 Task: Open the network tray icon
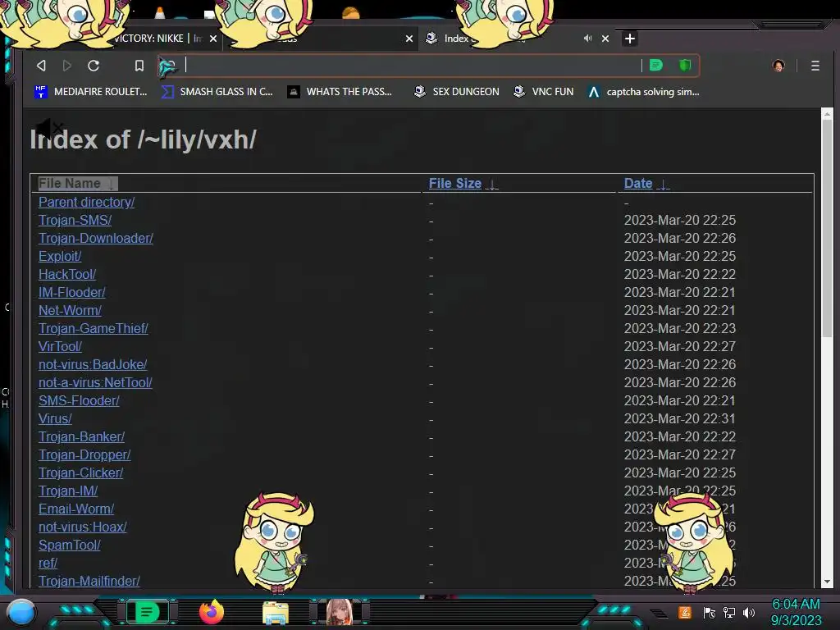[729, 612]
